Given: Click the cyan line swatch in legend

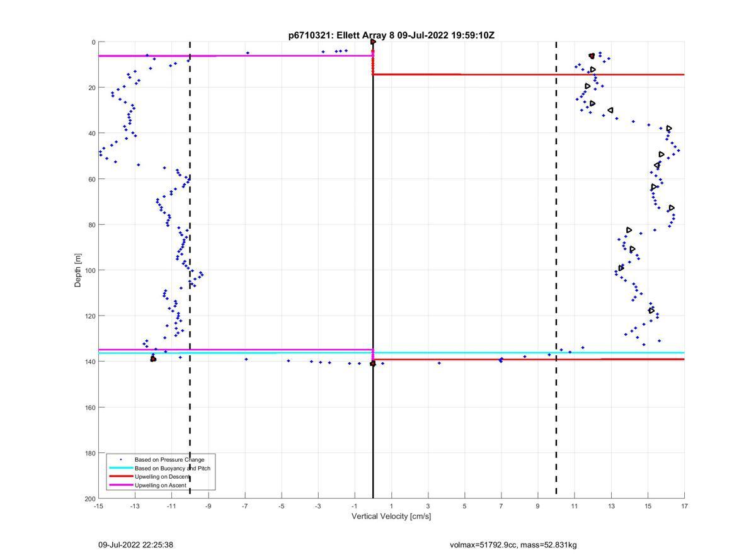Looking at the screenshot, I should coord(121,468).
